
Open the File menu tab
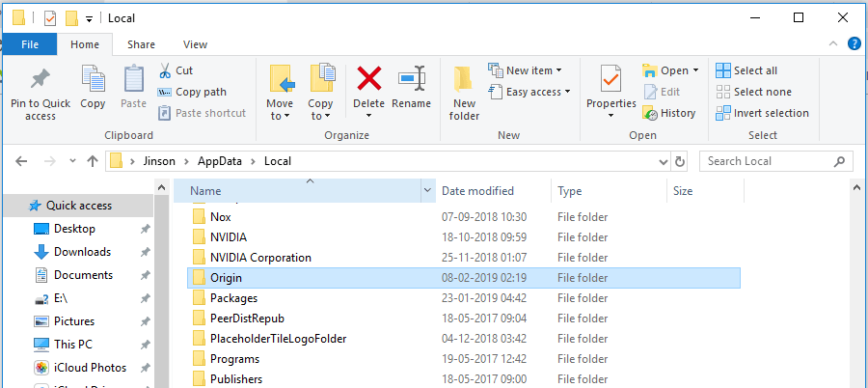(30, 44)
